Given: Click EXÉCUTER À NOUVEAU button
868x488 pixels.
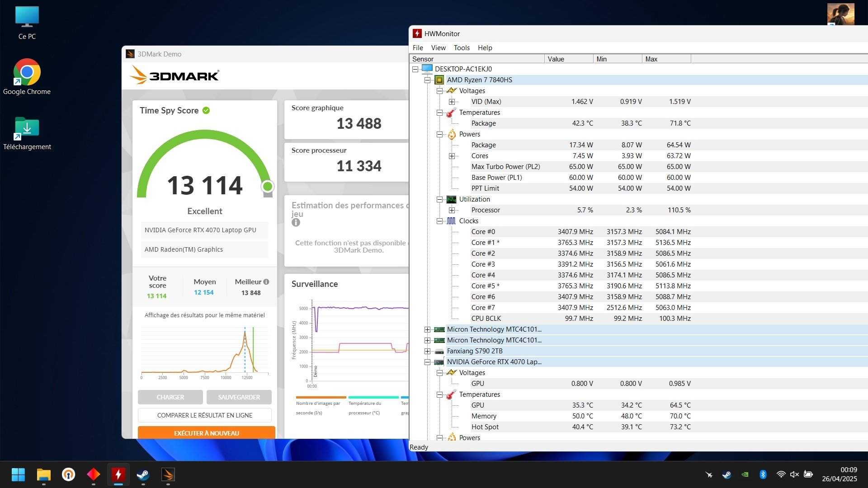Looking at the screenshot, I should (207, 432).
